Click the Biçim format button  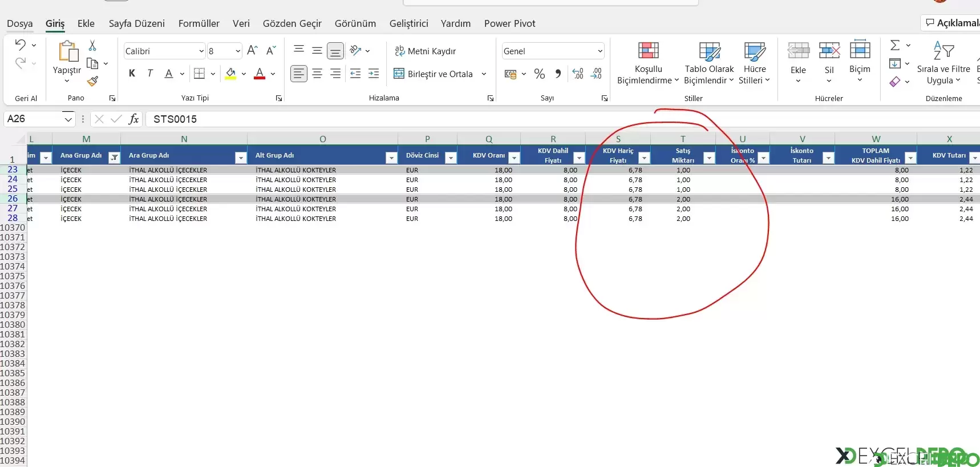click(x=860, y=62)
